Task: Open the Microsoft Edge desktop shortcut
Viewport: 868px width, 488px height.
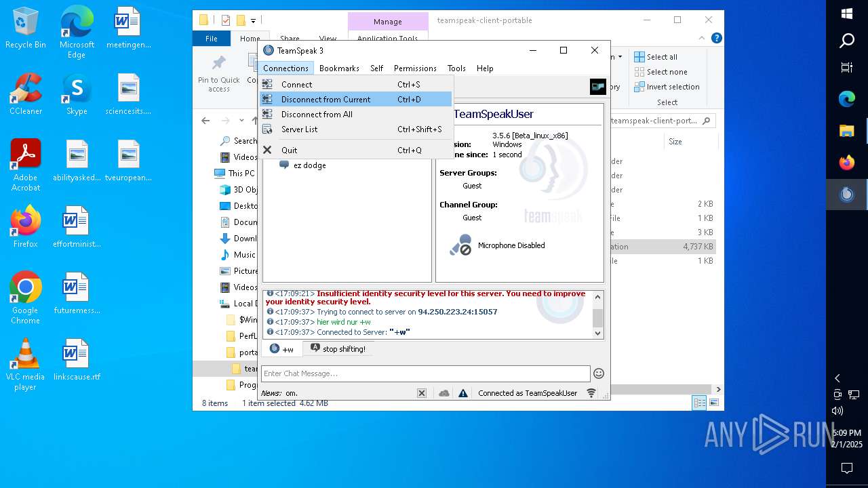Action: click(77, 33)
